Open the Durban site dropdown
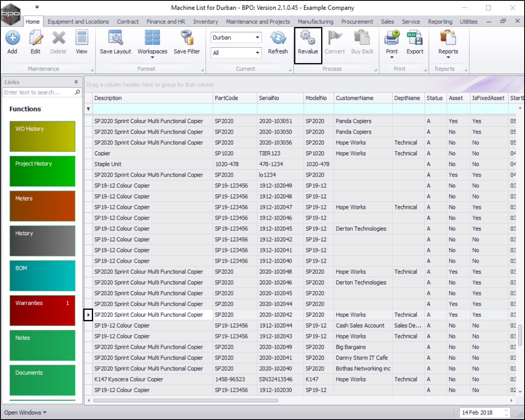Image resolution: width=525 pixels, height=420 pixels. (x=258, y=37)
